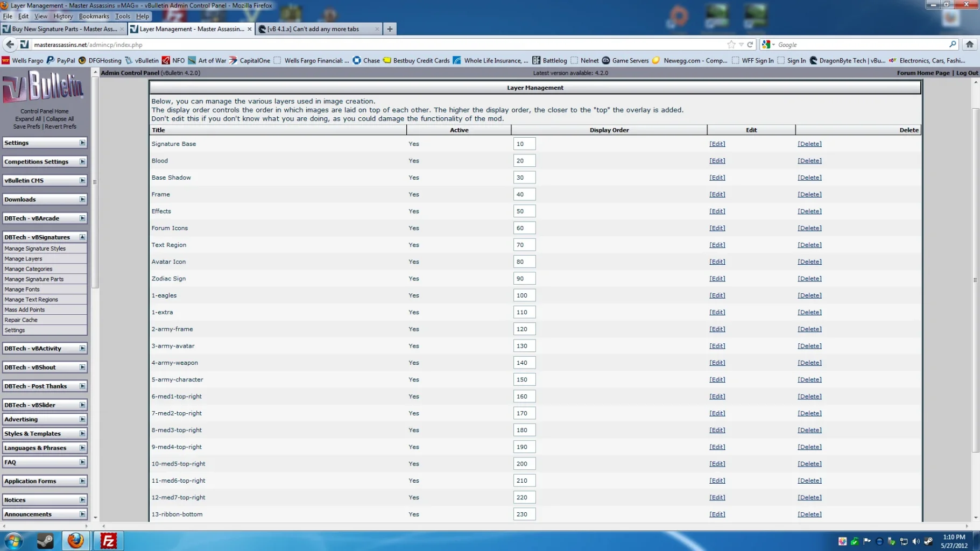Click the Windows Start orb
The image size is (980, 551).
(14, 541)
